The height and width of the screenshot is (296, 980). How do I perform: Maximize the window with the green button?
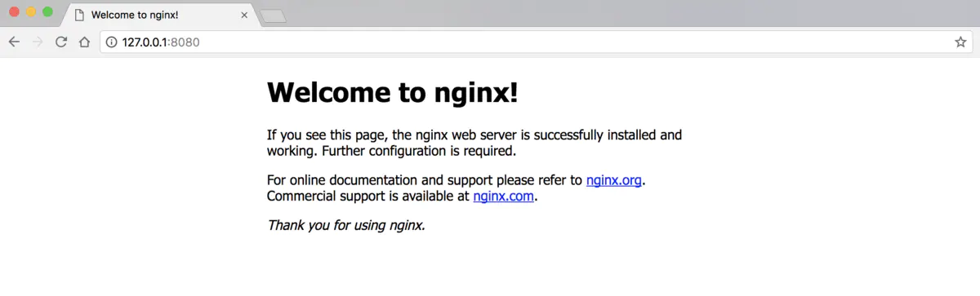tap(47, 12)
